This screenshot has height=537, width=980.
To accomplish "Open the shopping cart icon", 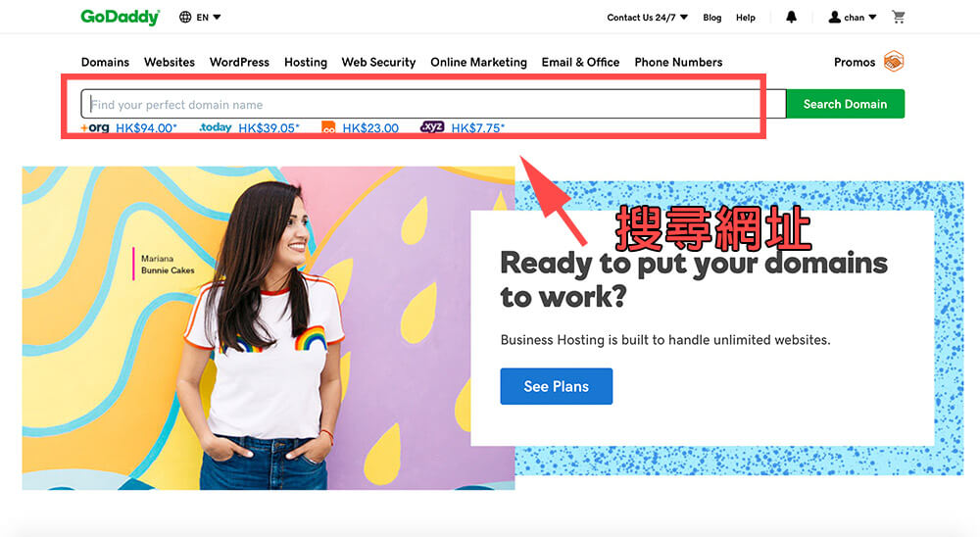I will (x=898, y=17).
